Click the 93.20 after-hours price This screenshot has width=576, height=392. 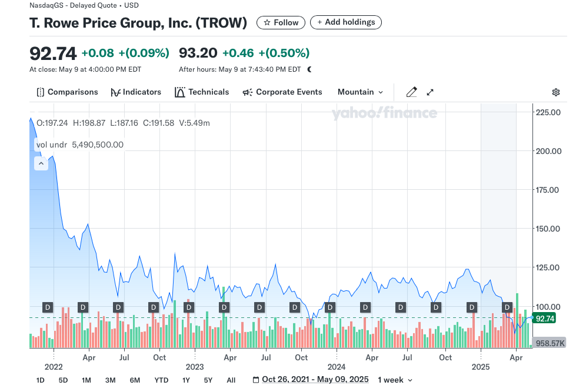198,53
